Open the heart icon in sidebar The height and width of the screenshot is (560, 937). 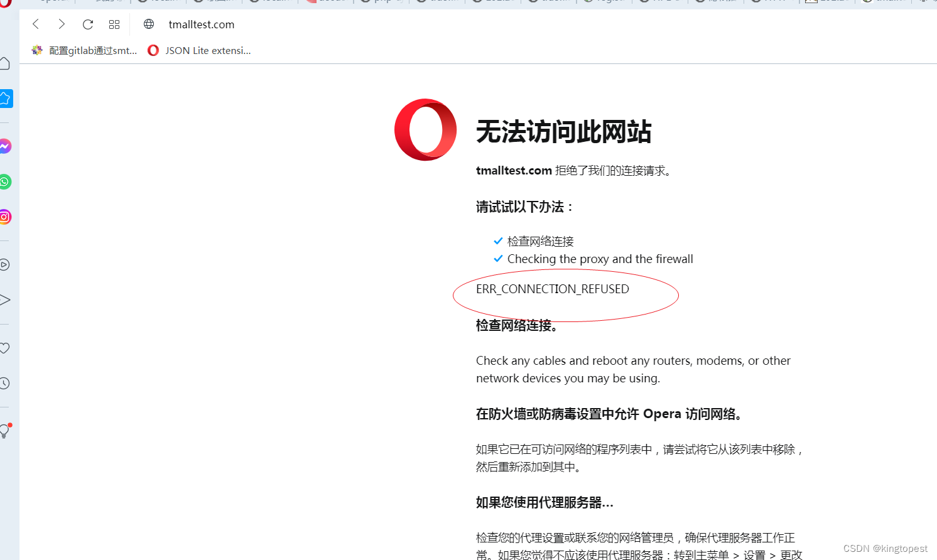coord(4,348)
